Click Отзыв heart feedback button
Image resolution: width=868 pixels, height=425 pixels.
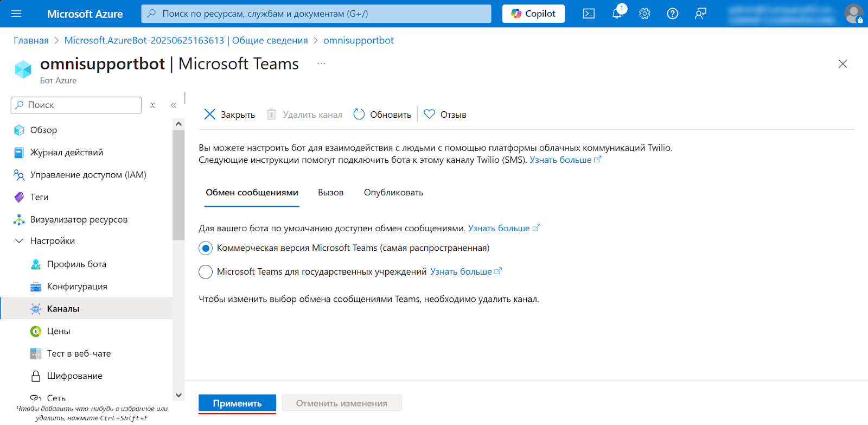tap(445, 115)
